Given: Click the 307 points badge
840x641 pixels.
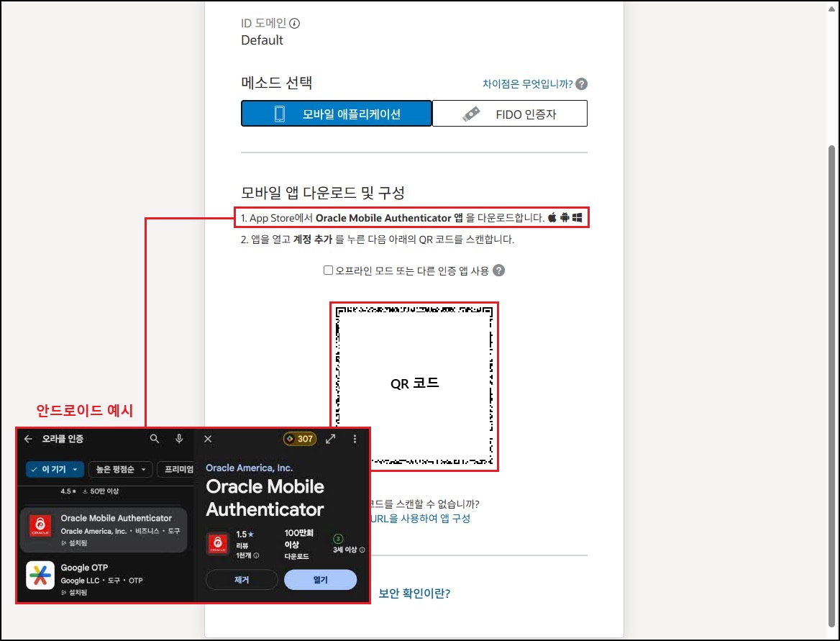Looking at the screenshot, I should pyautogui.click(x=300, y=439).
